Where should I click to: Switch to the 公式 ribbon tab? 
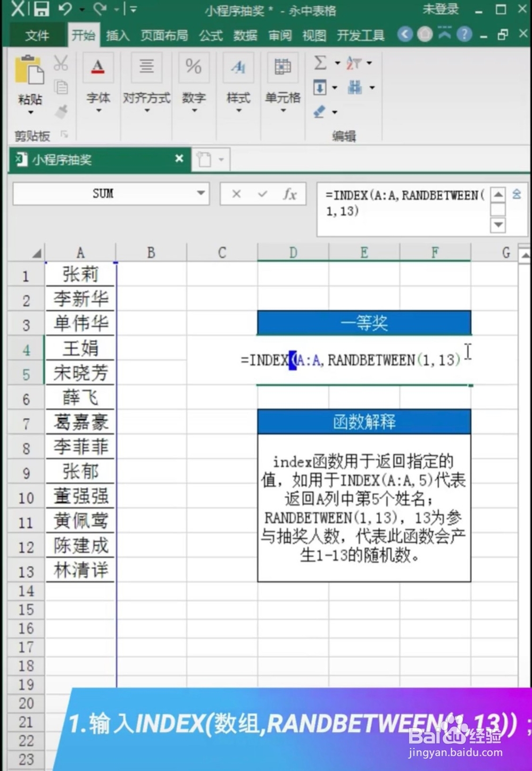click(x=211, y=35)
